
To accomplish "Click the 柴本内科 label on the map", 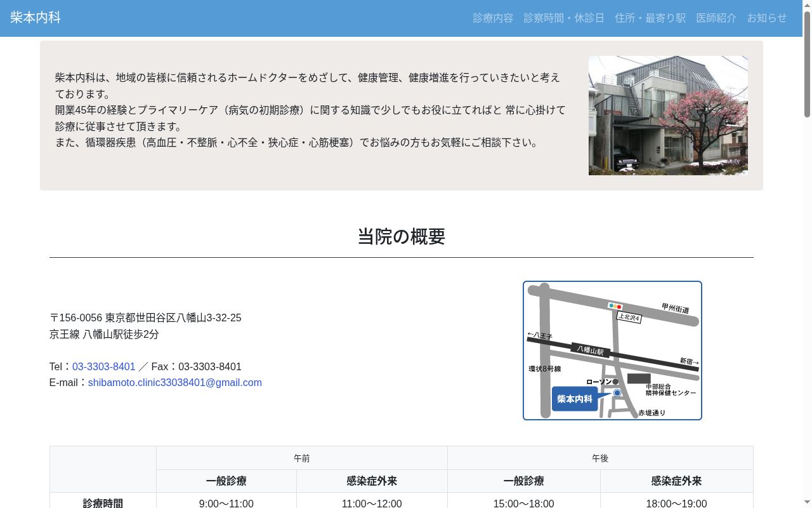I will 575,399.
